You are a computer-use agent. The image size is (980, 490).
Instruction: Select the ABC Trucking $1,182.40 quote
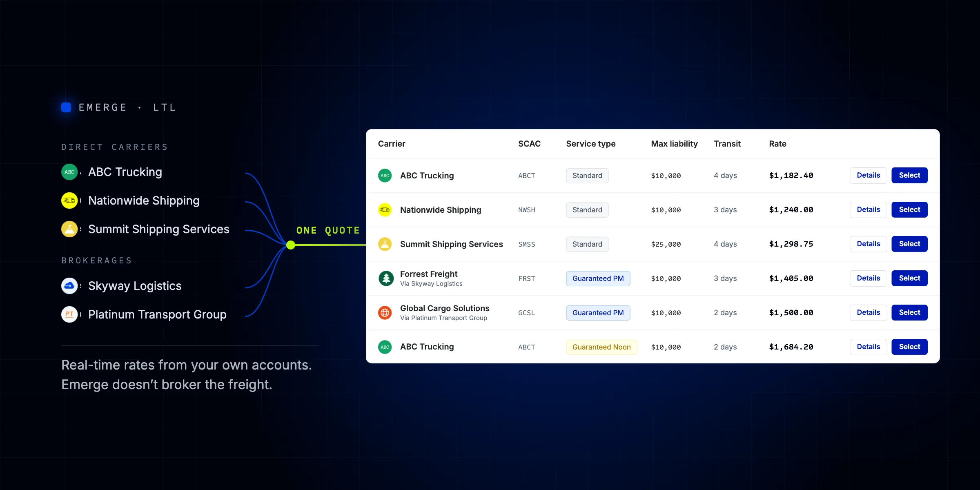pyautogui.click(x=909, y=176)
